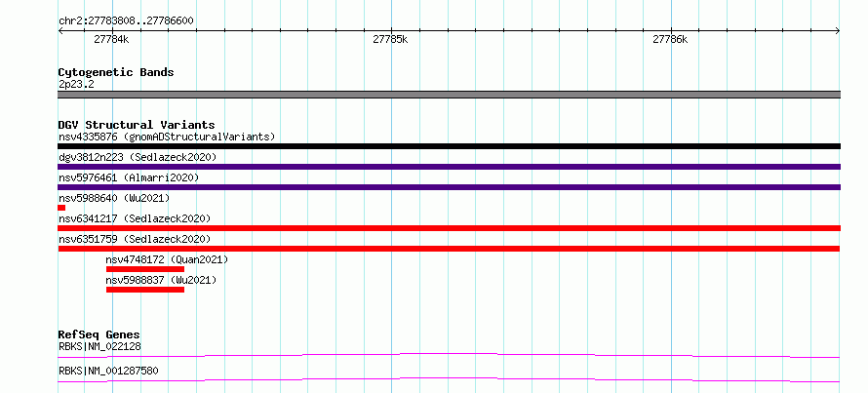Image resolution: width=868 pixels, height=393 pixels.
Task: Open the nsv5988837 (Wu2021) label
Action: (x=161, y=280)
